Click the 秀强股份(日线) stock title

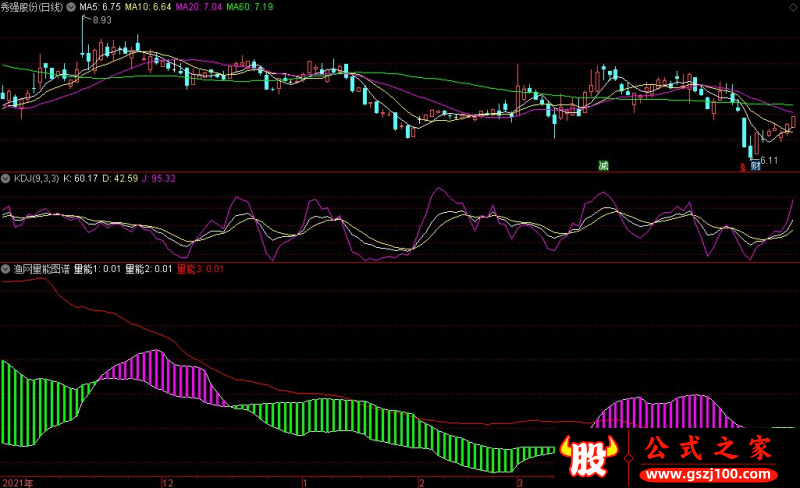pyautogui.click(x=32, y=7)
